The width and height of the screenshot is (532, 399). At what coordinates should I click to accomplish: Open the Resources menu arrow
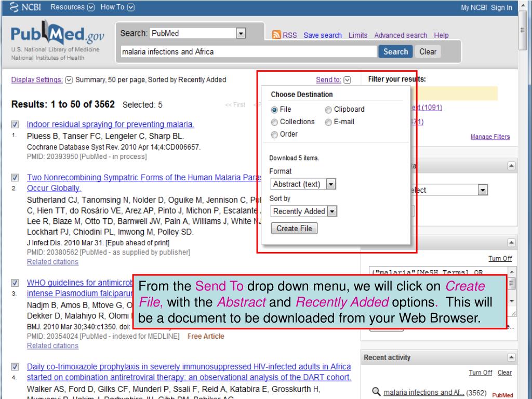point(90,7)
